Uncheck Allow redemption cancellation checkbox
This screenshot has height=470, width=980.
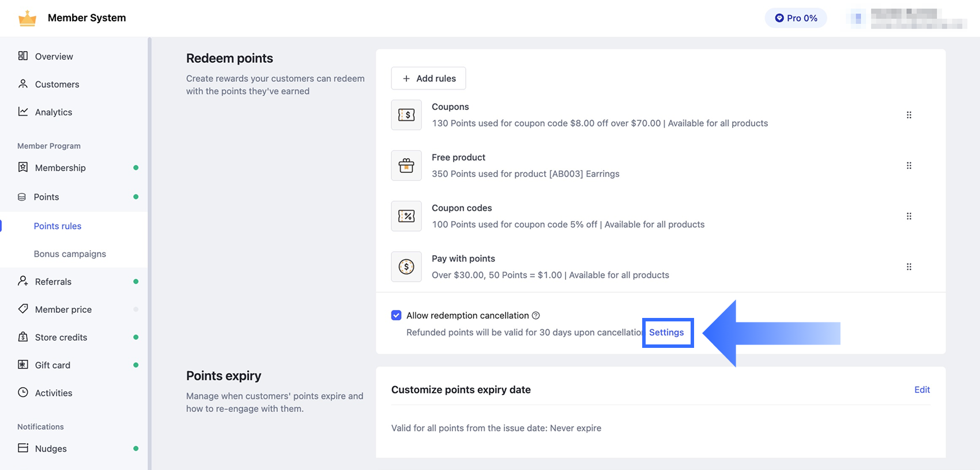396,315
